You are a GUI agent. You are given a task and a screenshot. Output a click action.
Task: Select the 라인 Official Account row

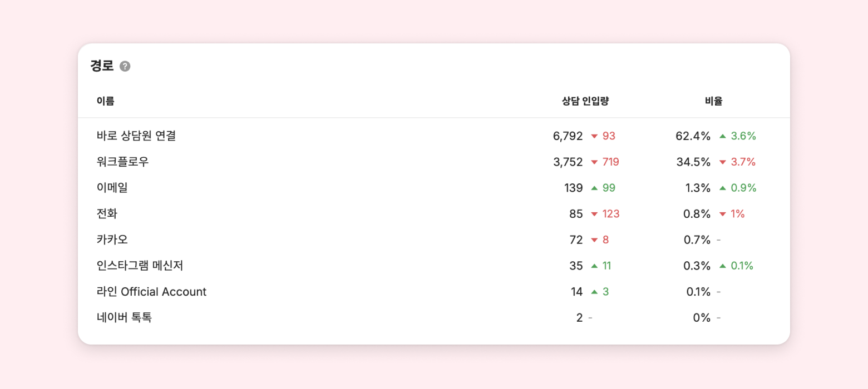151,292
